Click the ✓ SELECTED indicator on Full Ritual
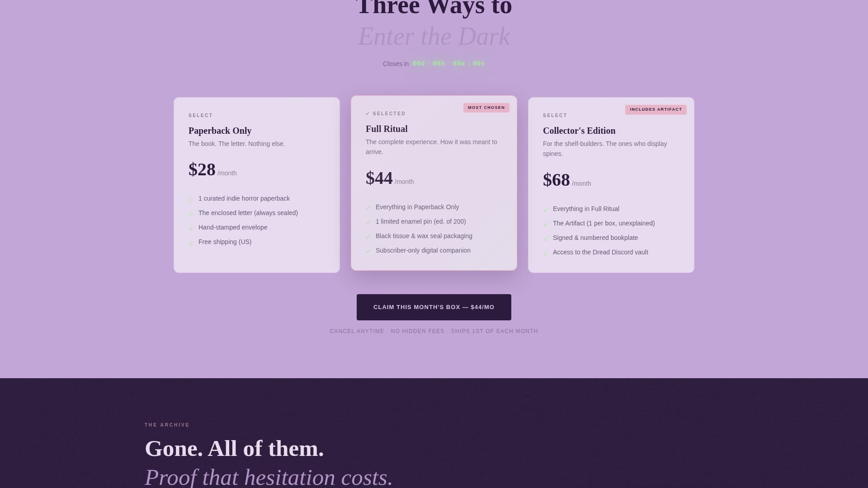 pyautogui.click(x=385, y=113)
